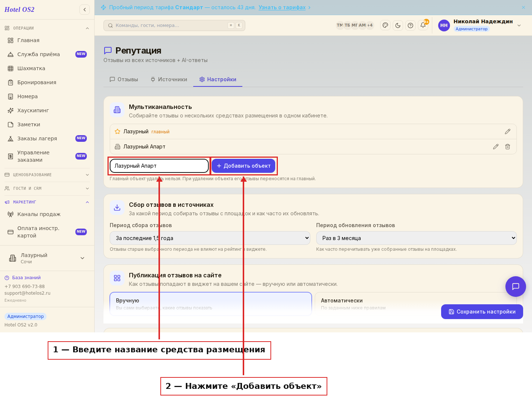Collapse the ОПЕРАЦИИ section
The height and width of the screenshot is (404, 532).
coord(47,28)
